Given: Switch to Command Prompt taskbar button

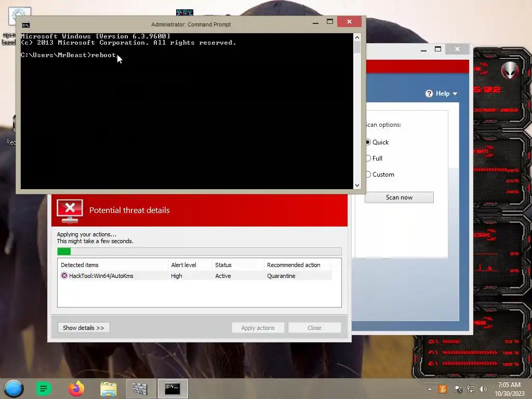Looking at the screenshot, I should pyautogui.click(x=172, y=389).
